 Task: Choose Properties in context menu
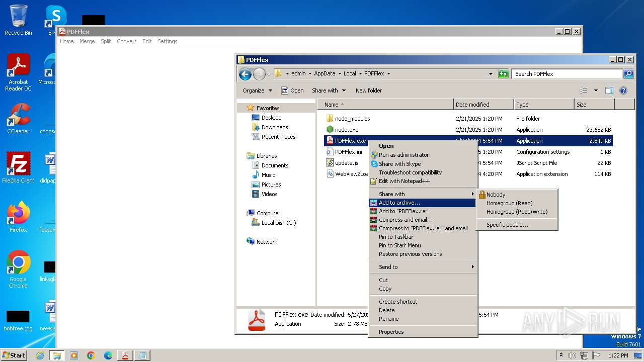coord(423,332)
